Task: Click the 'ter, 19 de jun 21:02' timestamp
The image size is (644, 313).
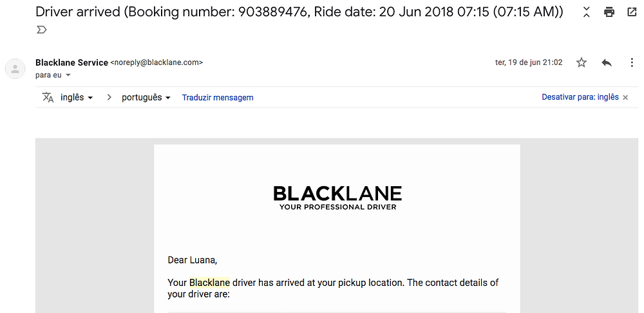Action: click(529, 62)
